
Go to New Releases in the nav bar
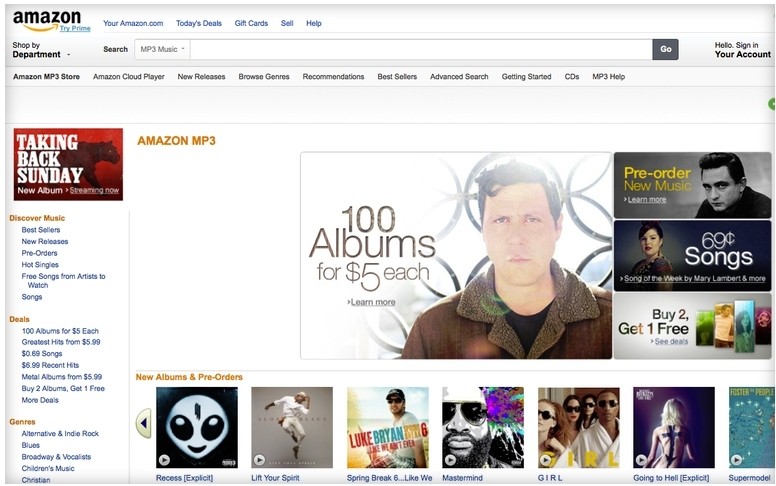[201, 77]
